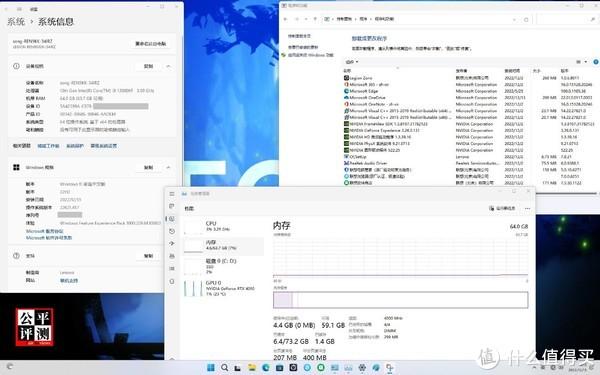Click 重命名这台电脑 button in Settings
Viewport: 600px width, 375px height.
[x=151, y=44]
